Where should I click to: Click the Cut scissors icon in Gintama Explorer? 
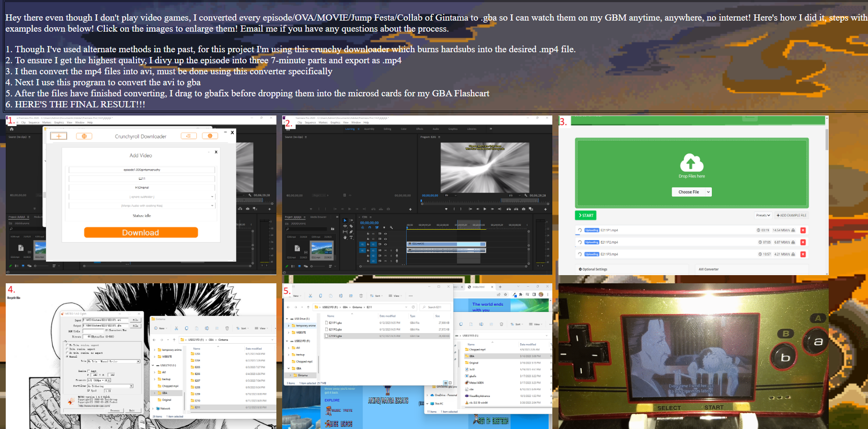pyautogui.click(x=176, y=328)
